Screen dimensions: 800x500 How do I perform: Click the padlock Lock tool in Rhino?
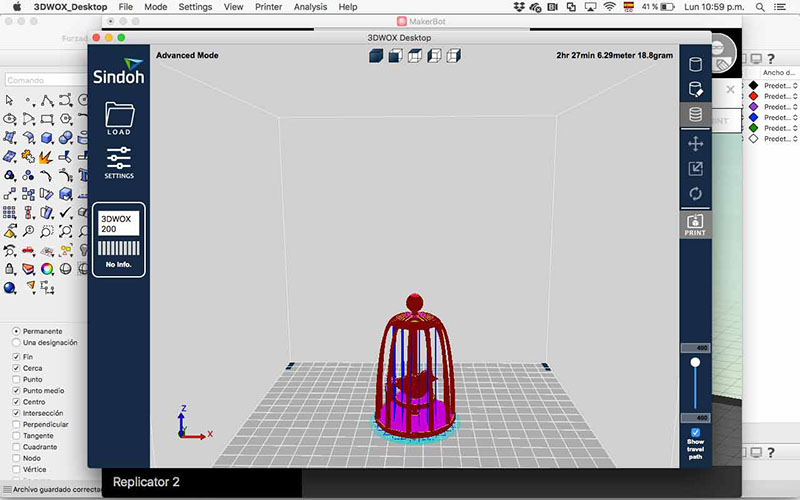(9, 269)
